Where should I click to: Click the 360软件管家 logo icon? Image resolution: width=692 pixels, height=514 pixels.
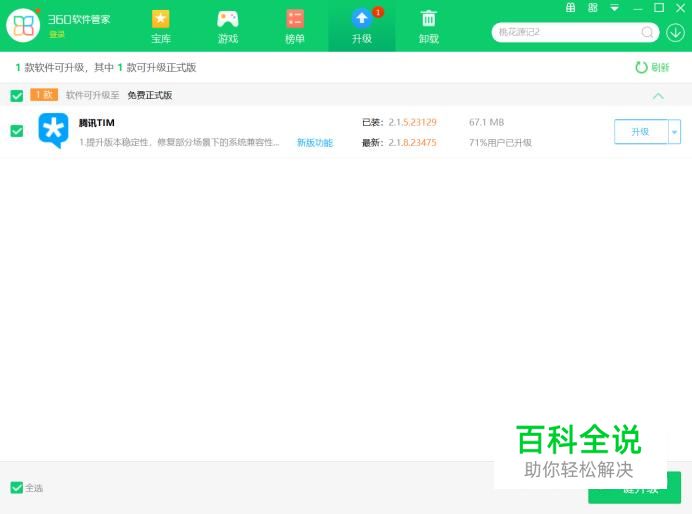[x=23, y=26]
